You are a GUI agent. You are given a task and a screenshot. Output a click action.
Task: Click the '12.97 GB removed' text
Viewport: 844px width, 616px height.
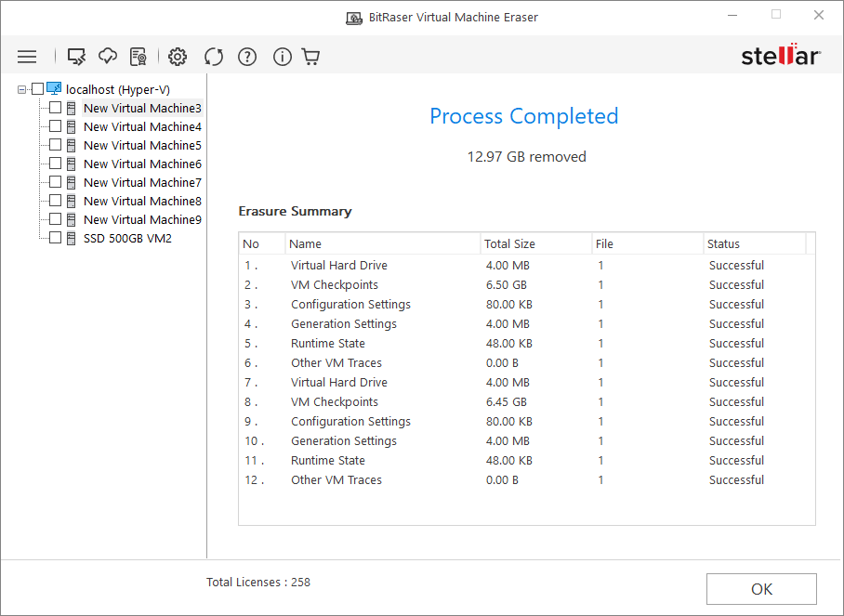point(526,157)
